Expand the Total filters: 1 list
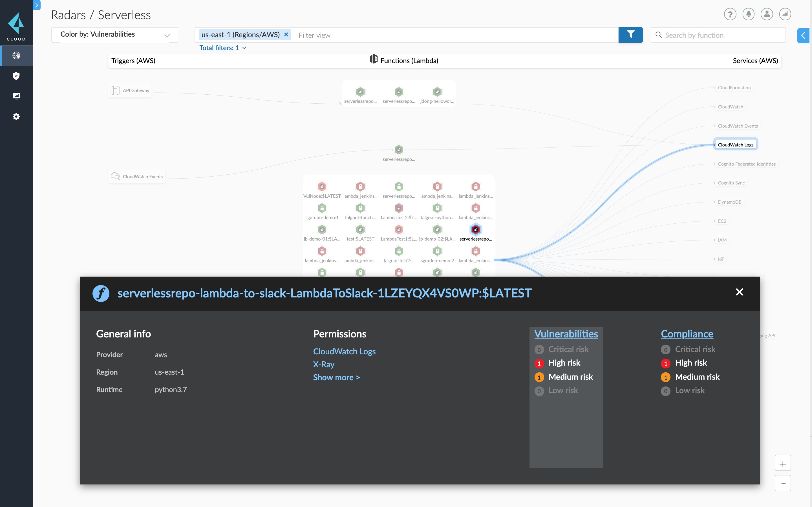Screen dimensions: 812x507 [222, 48]
